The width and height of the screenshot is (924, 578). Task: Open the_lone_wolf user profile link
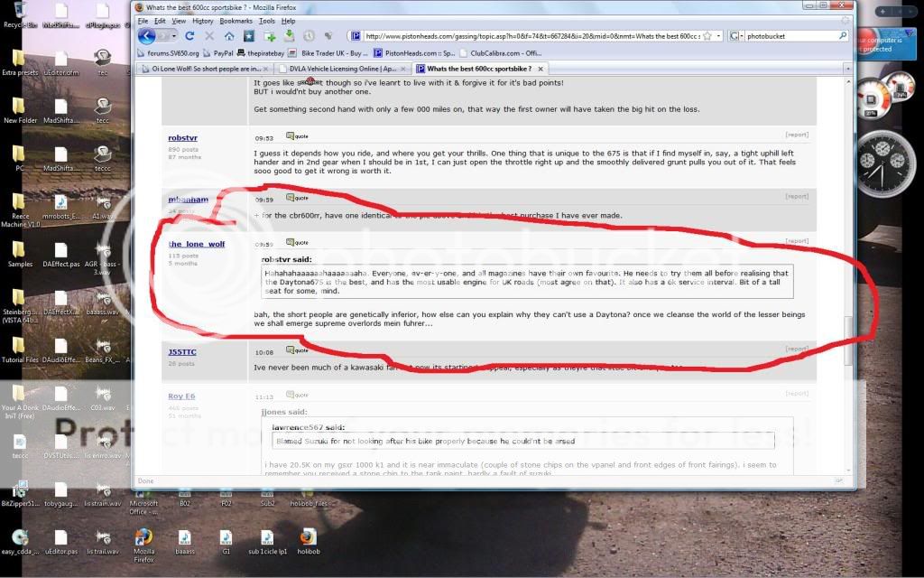[x=196, y=244]
